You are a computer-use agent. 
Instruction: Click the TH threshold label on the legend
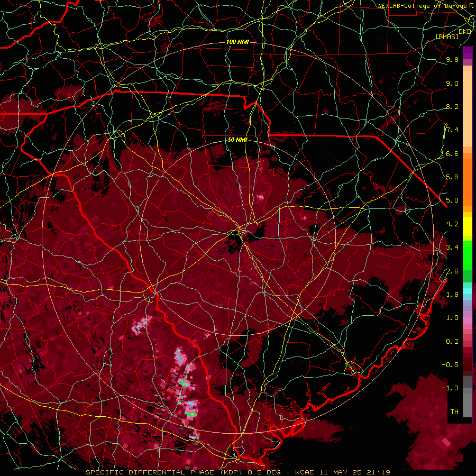click(454, 412)
